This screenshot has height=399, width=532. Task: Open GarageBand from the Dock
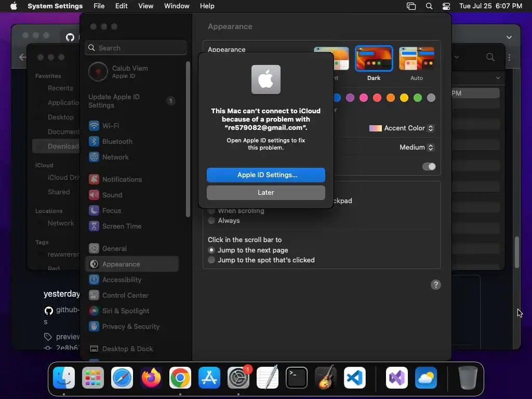tap(326, 378)
